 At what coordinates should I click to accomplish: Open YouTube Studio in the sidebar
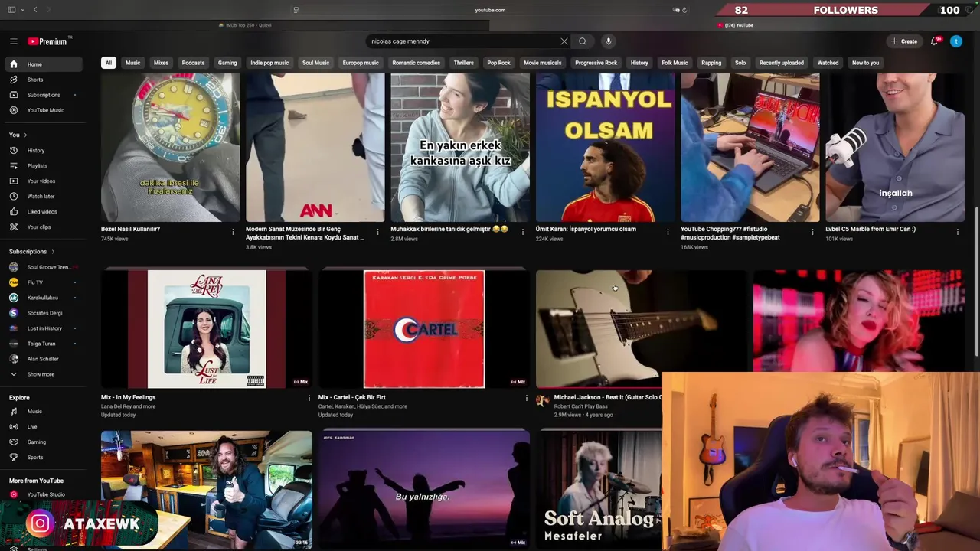(x=42, y=494)
